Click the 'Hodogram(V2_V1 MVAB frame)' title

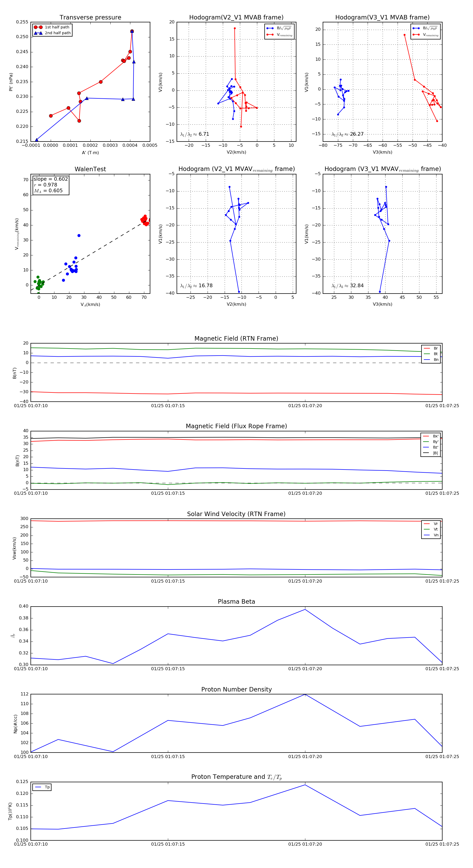coord(236,17)
